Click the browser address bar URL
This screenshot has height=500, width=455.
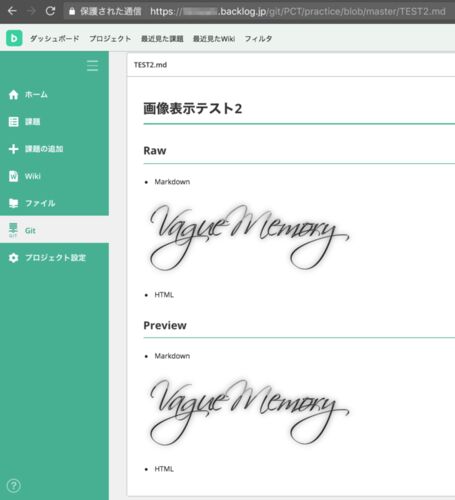[x=297, y=12]
